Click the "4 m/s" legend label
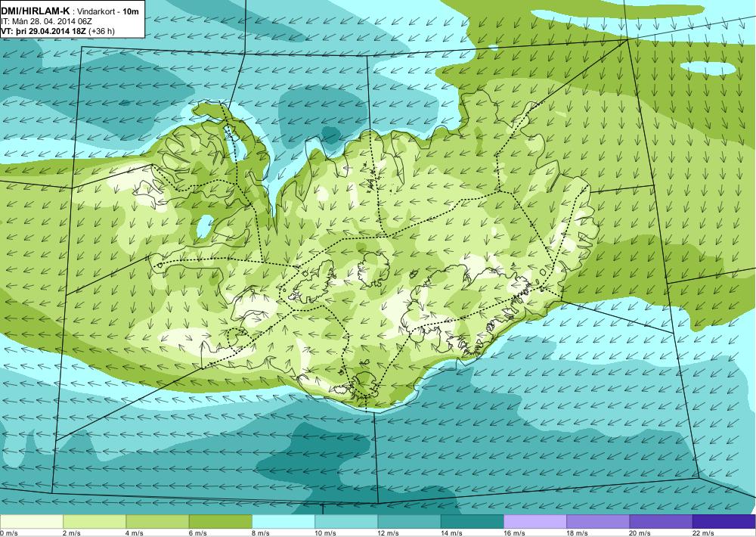Viewport: 756px width, 537px height. coord(135,532)
